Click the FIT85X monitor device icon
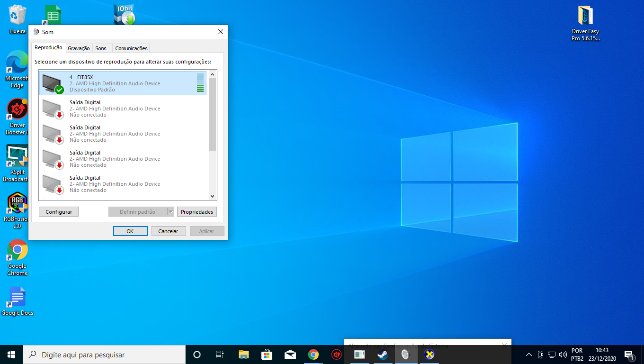This screenshot has height=364, width=644. [x=53, y=84]
